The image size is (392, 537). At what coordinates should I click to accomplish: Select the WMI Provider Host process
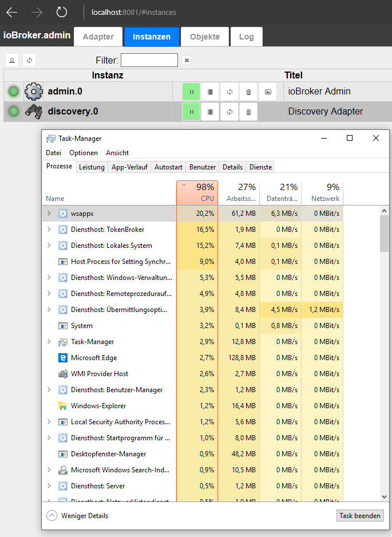tap(193, 374)
